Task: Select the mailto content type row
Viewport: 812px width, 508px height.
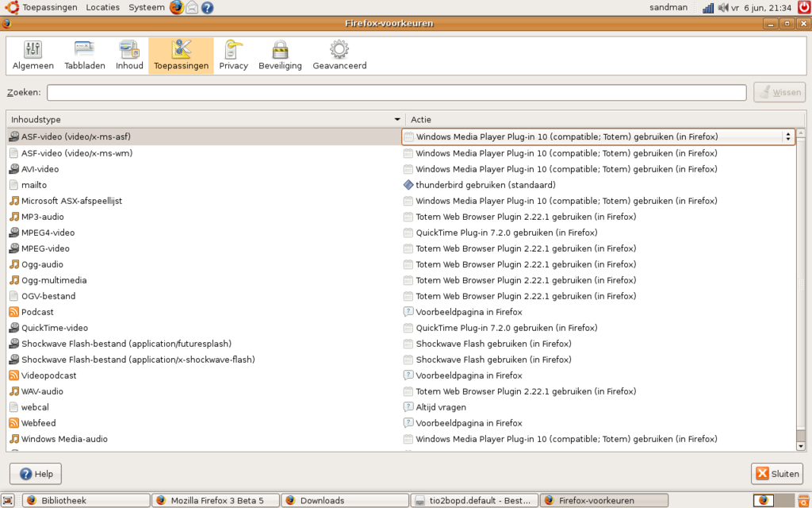Action: click(34, 185)
